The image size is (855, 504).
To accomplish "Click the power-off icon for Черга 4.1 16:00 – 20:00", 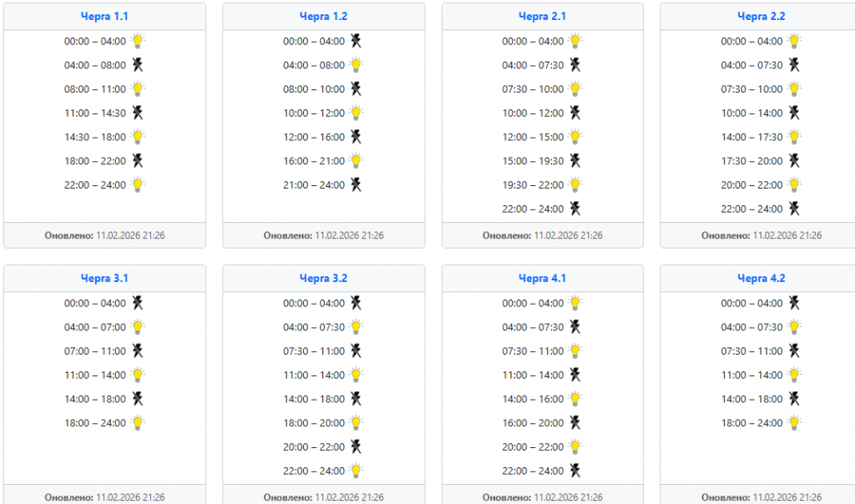I will click(575, 423).
